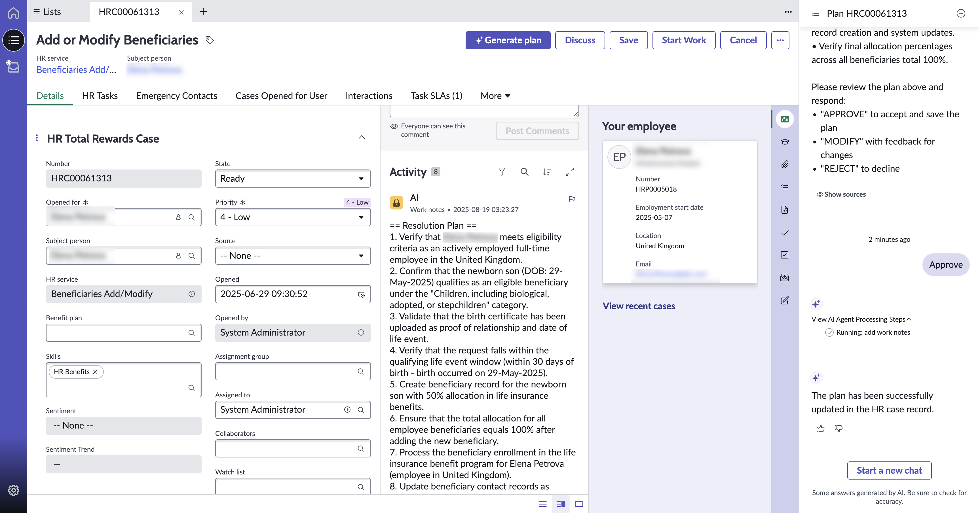
Task: Add a new tab with plus icon
Action: [203, 12]
